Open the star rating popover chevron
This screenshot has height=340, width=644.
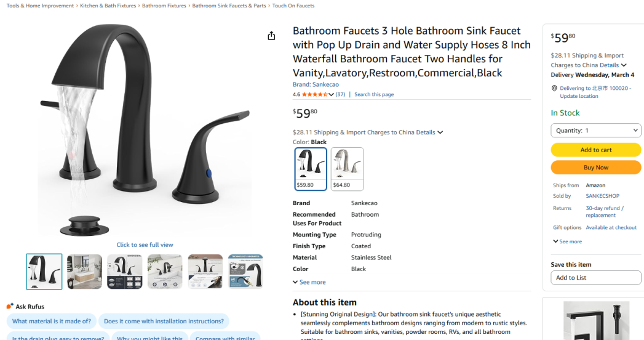[331, 95]
